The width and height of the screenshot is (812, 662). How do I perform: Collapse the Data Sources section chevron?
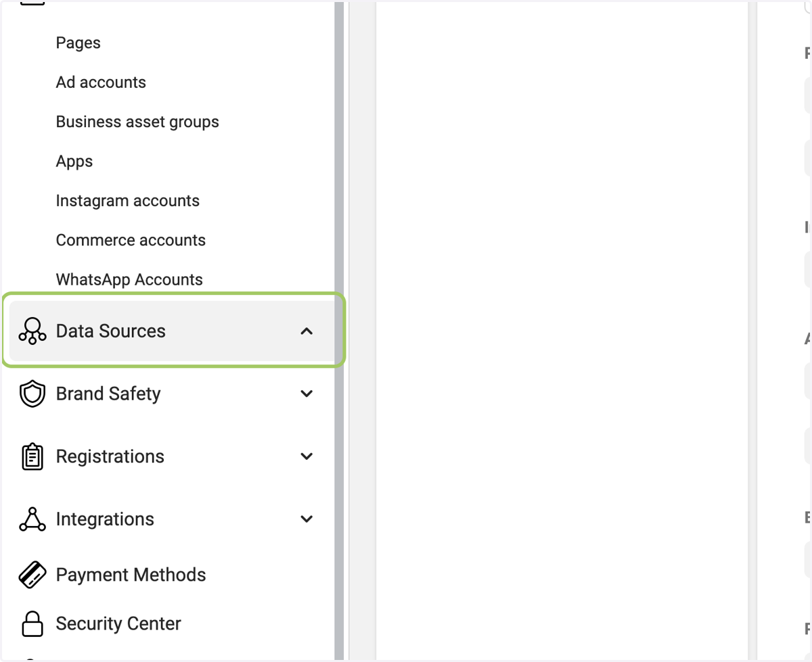(307, 331)
